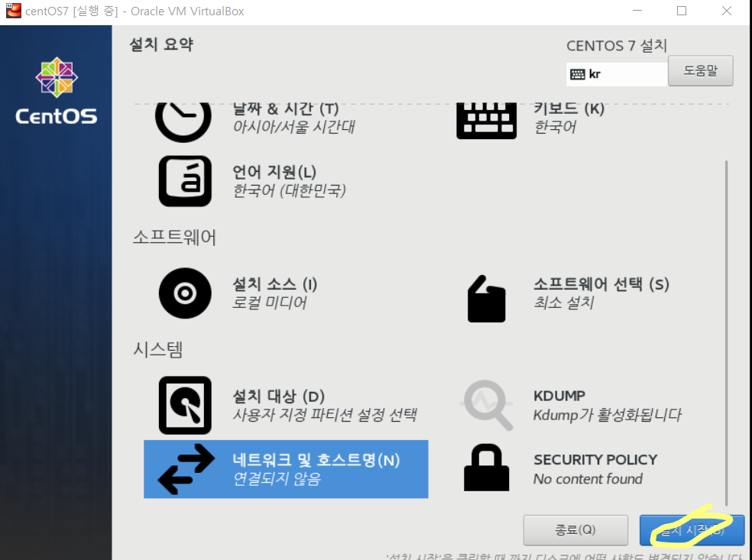Click the keyboard icon next to kr
Viewport: 752px width, 560px height.
point(578,74)
